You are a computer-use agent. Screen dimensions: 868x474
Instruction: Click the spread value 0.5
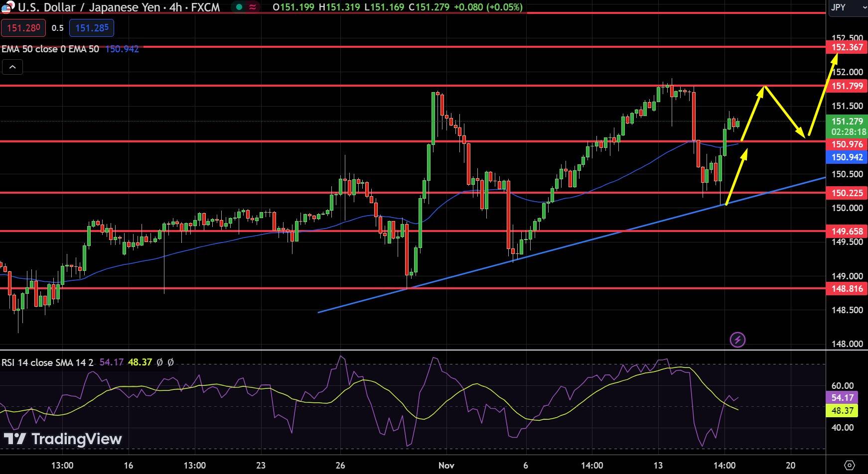tap(58, 28)
